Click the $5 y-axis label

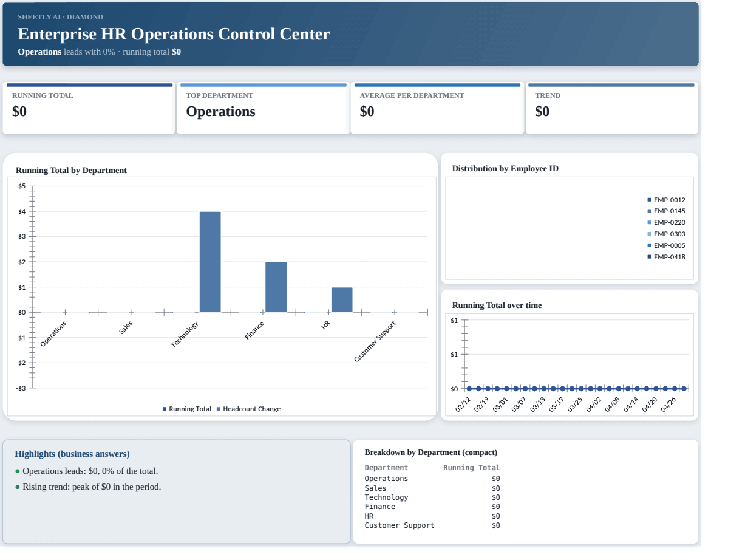(21, 186)
